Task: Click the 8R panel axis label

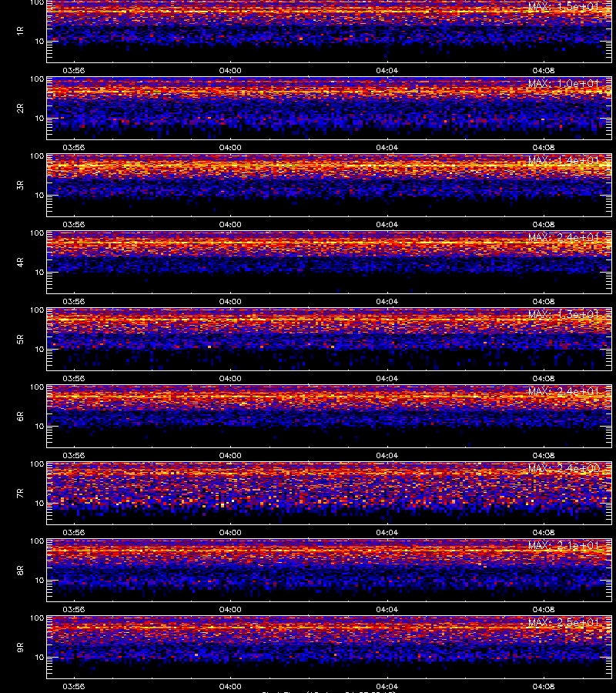Action: (20, 570)
